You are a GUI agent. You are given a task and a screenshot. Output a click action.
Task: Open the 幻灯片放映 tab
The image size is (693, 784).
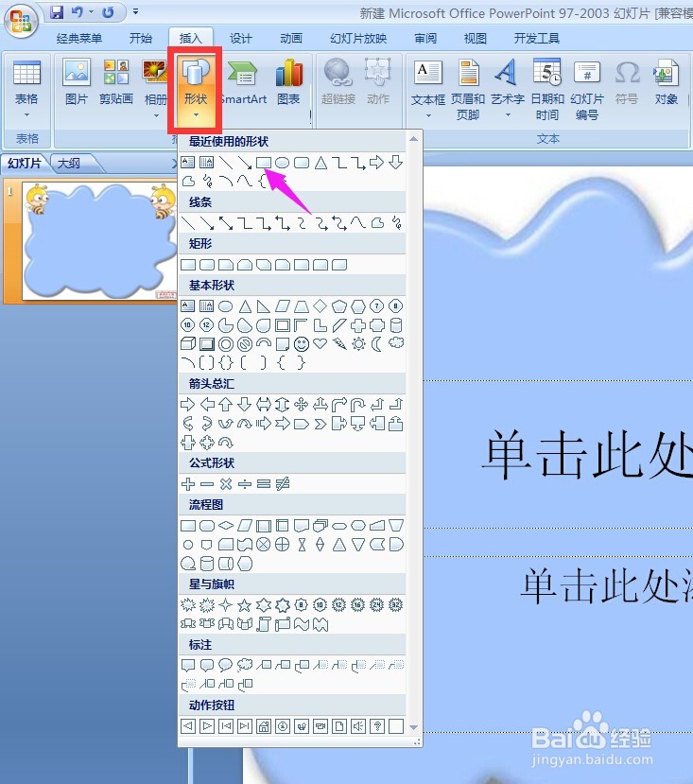(358, 39)
